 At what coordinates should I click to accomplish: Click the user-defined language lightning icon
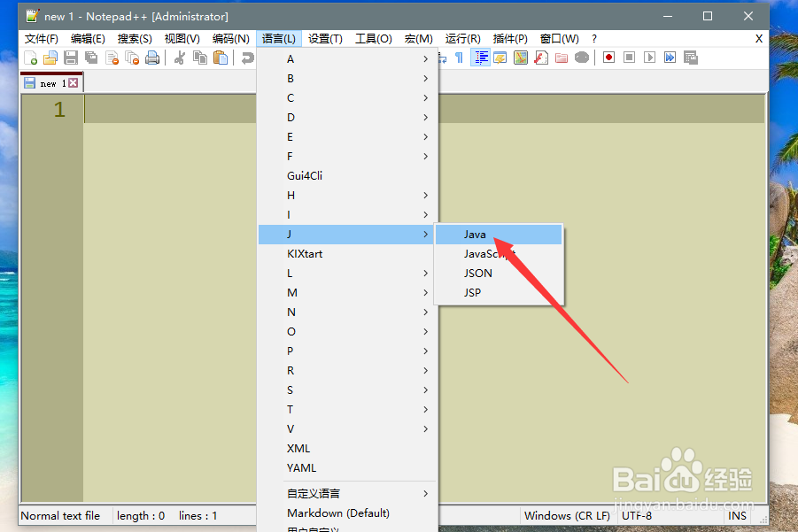[x=500, y=58]
